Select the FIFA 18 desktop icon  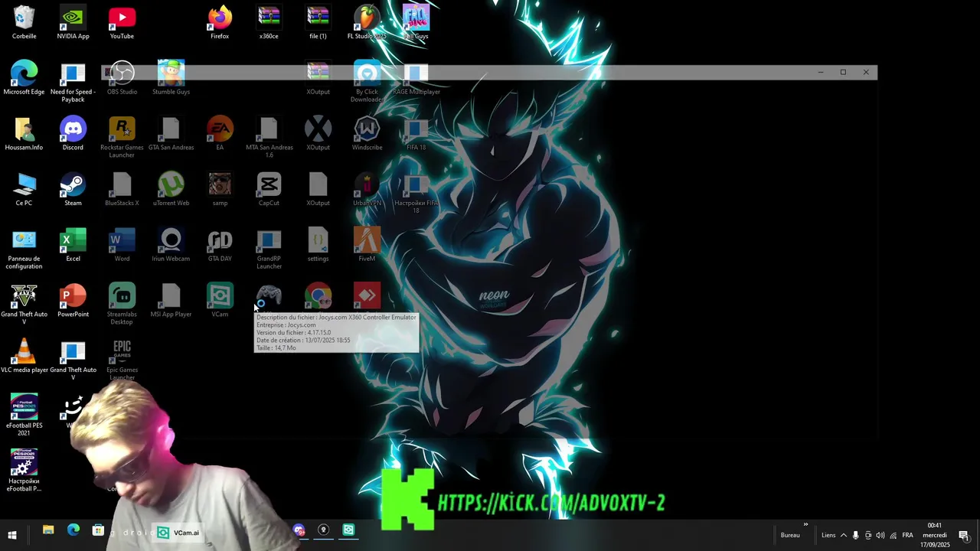pos(416,134)
